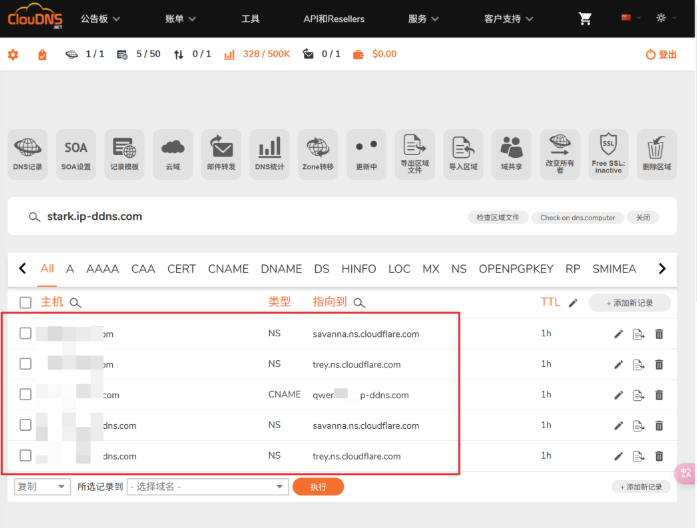Check the first savanna.ns.cloudflare.com row checkbox
Viewport: 697px width, 528px height.
click(x=25, y=333)
